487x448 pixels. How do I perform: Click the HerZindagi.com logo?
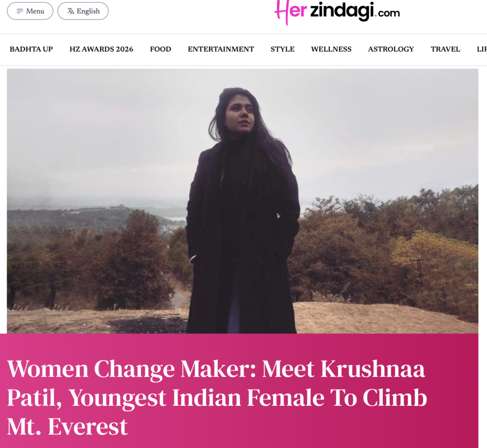click(x=337, y=12)
